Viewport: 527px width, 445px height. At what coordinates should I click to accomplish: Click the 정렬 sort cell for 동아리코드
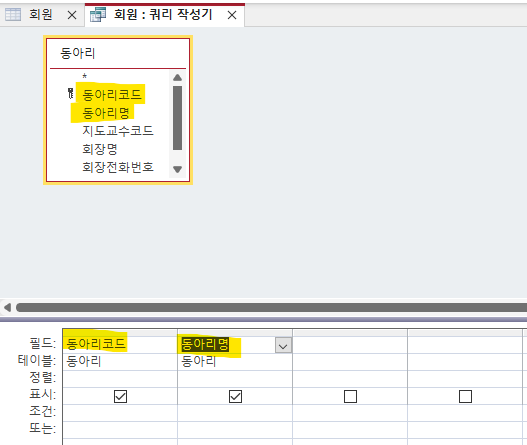[x=120, y=379]
